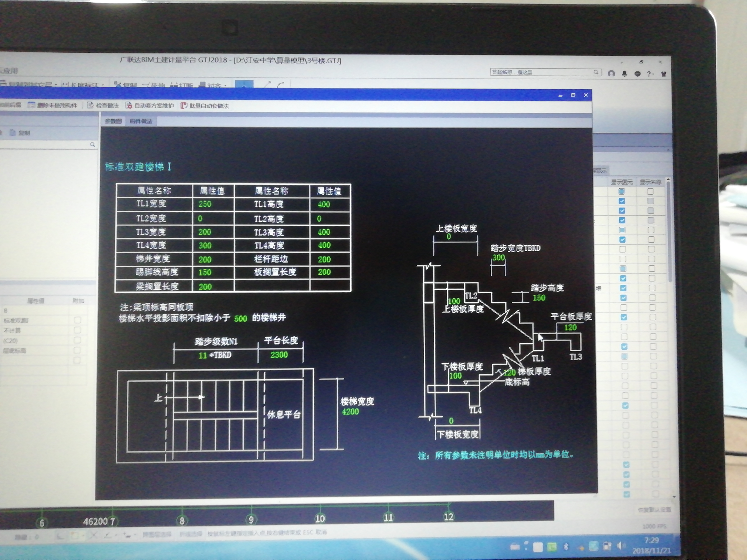Click the 显示图元 column header
747x560 pixels.
pyautogui.click(x=622, y=182)
